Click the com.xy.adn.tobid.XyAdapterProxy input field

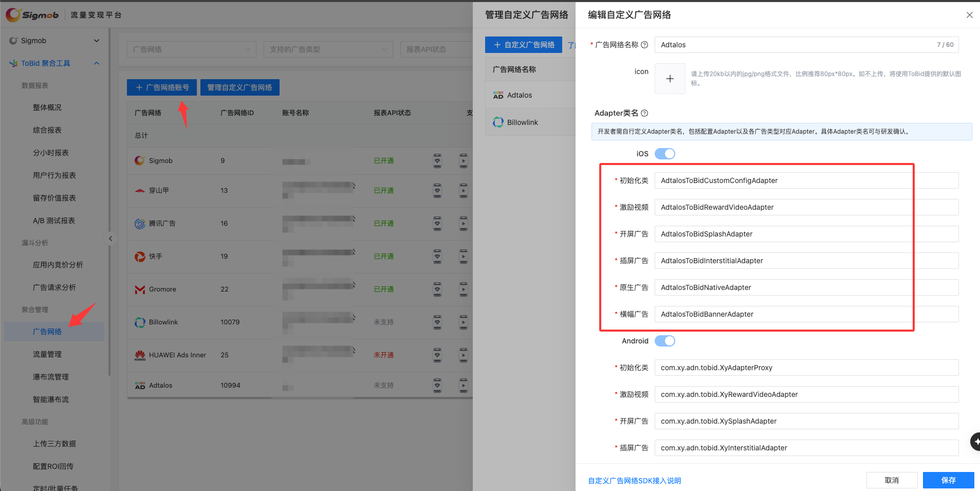tap(807, 368)
